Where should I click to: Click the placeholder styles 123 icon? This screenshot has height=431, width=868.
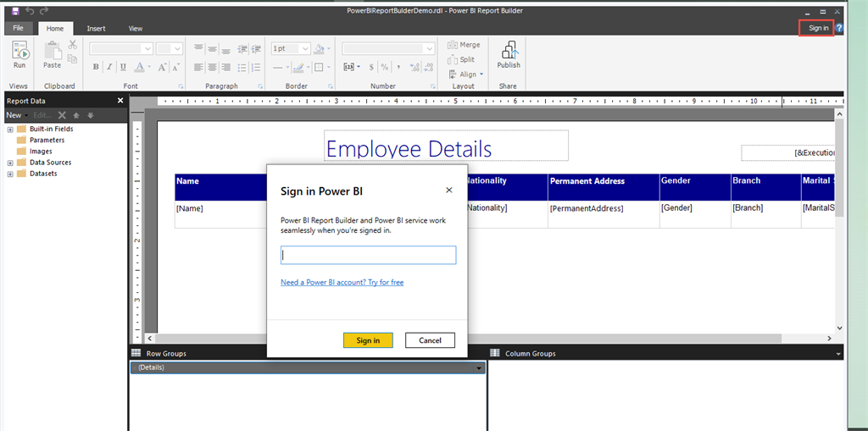pyautogui.click(x=348, y=67)
